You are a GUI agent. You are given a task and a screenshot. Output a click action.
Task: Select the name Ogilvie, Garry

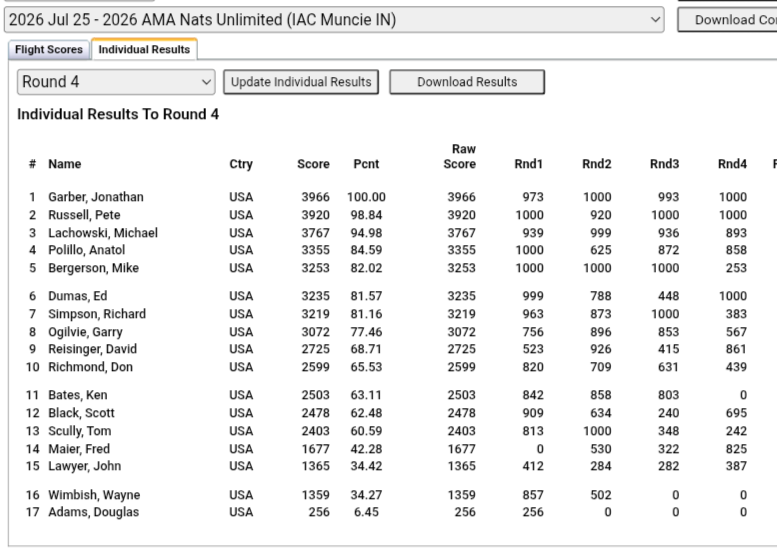(x=85, y=332)
